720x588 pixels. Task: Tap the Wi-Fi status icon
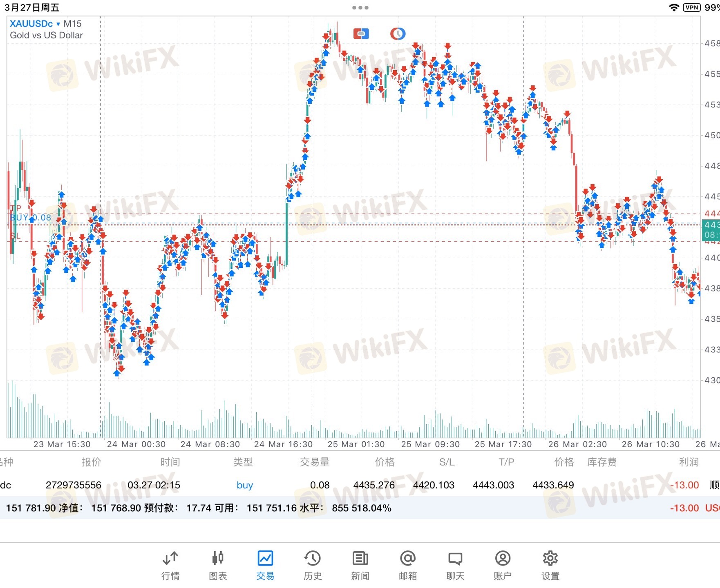[x=674, y=7]
